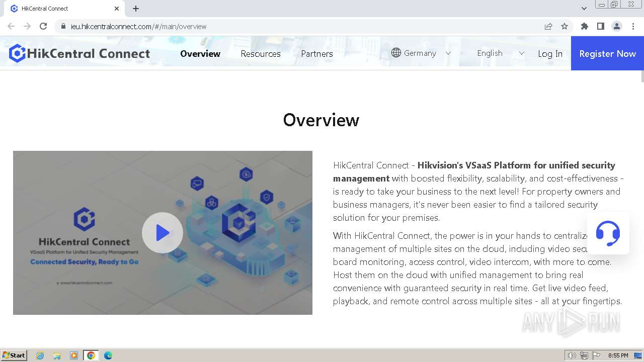Go back using browser back arrow
Viewport: 644px width, 362px height.
[11, 26]
